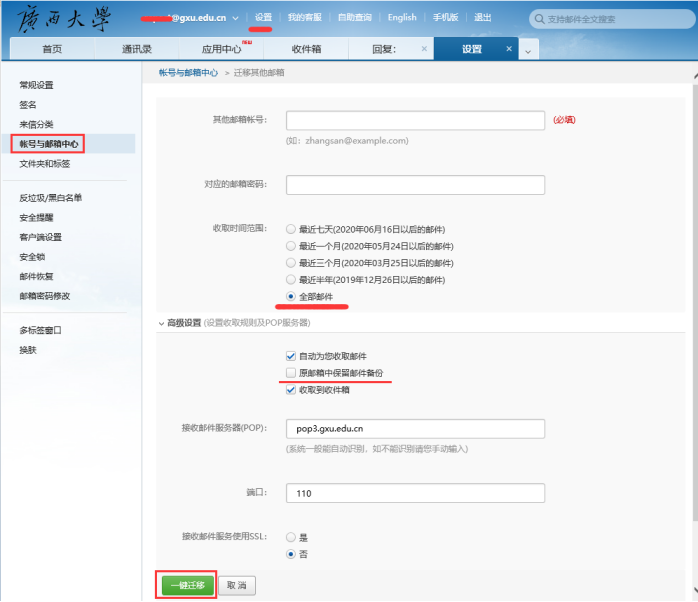
Task: Open 帐号与邮箱中心 breadcrumb link
Action: [188, 73]
